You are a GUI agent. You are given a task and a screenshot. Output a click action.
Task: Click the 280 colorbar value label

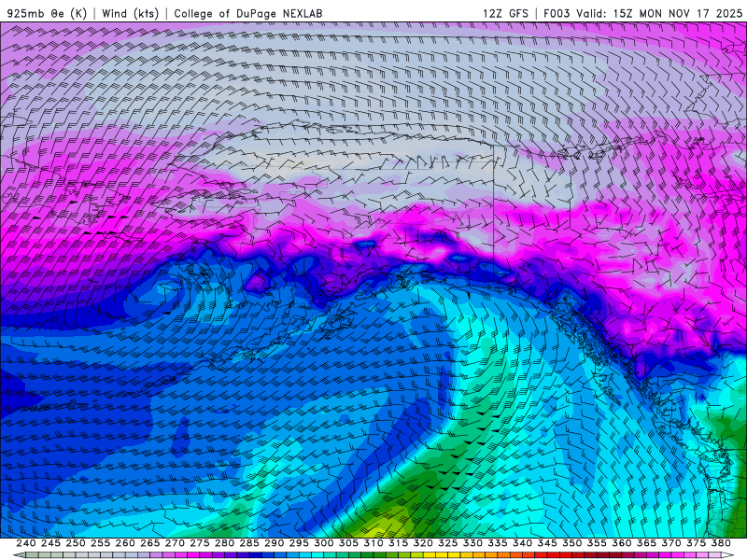pos(224,543)
